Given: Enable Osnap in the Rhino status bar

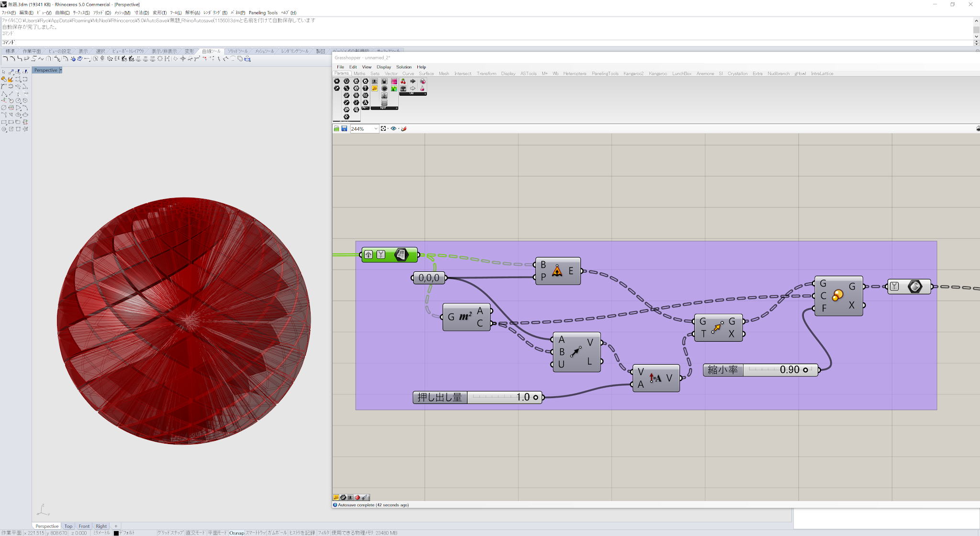Looking at the screenshot, I should [x=236, y=533].
